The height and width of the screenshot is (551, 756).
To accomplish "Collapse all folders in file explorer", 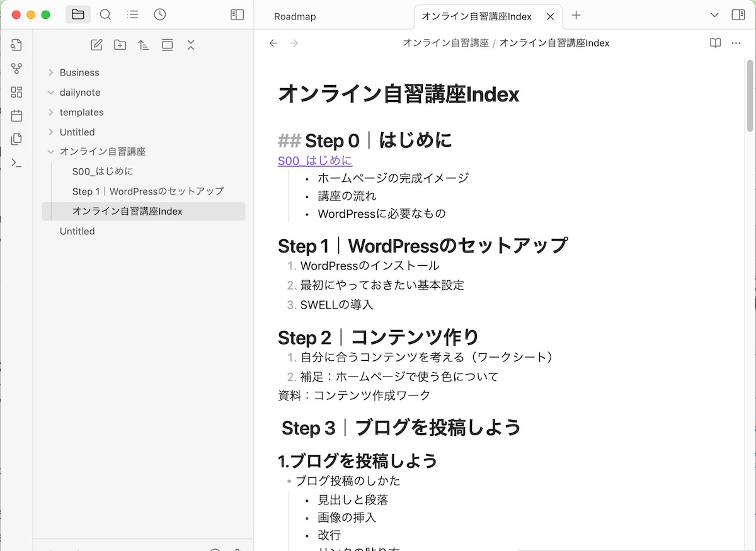I will click(x=191, y=45).
